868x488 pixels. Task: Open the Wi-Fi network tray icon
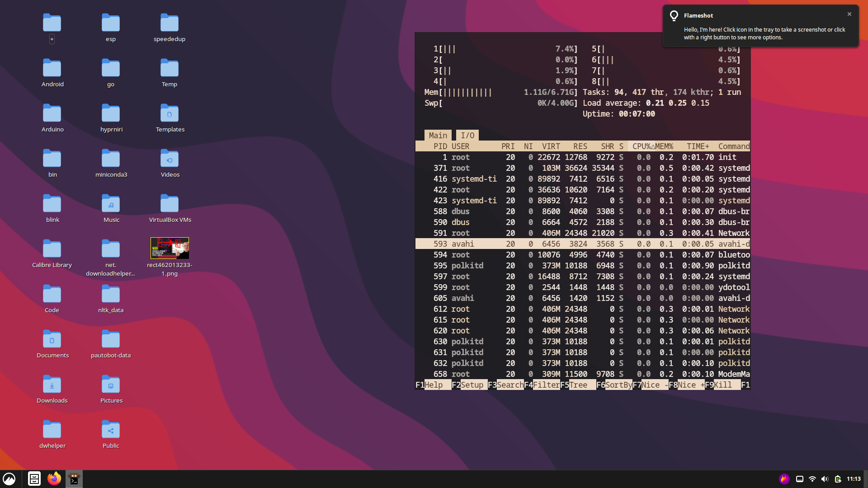pos(812,479)
